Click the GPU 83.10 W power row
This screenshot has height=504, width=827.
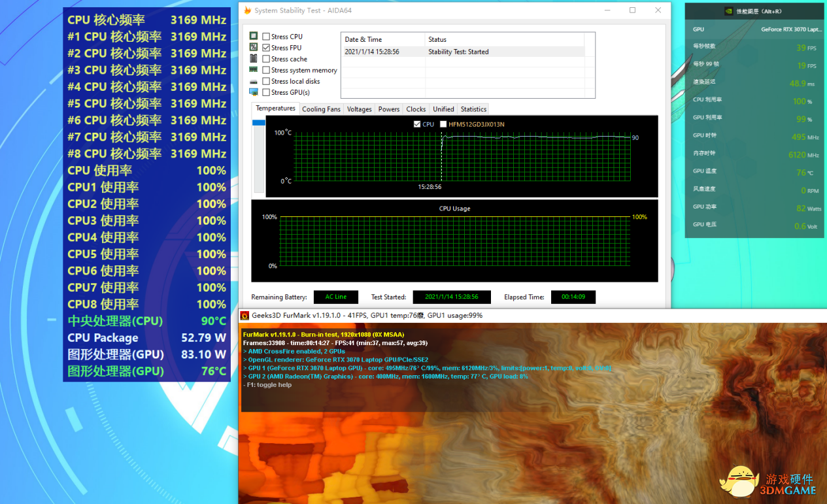click(146, 354)
